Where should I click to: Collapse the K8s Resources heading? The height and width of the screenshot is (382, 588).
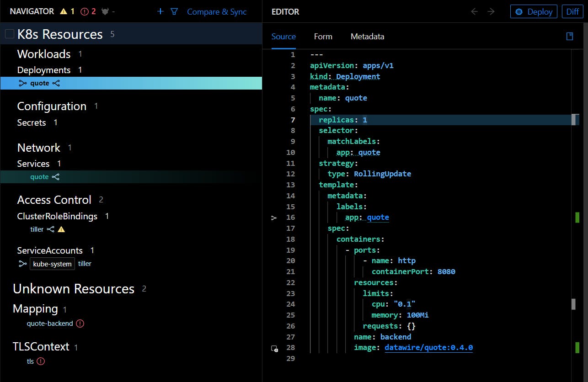(60, 34)
